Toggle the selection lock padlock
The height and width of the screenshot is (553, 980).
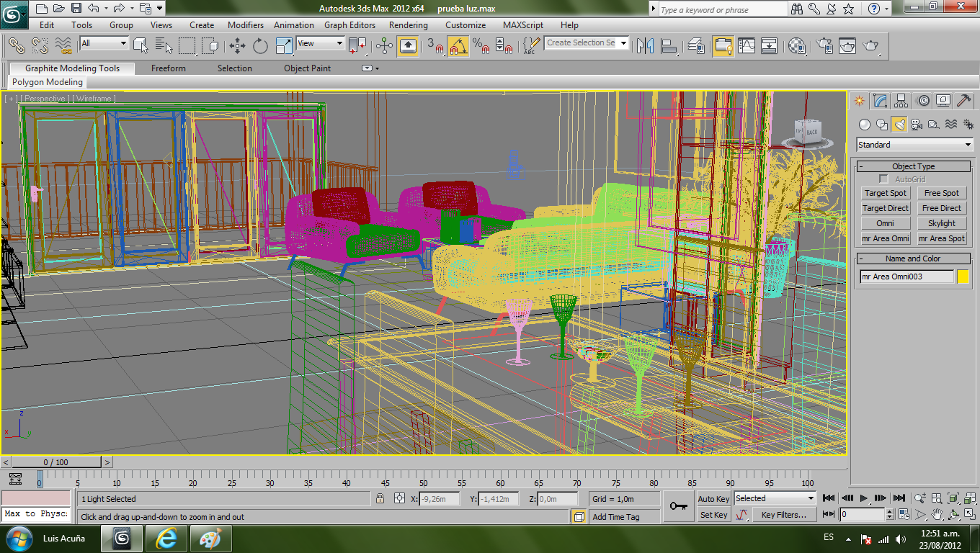[380, 499]
